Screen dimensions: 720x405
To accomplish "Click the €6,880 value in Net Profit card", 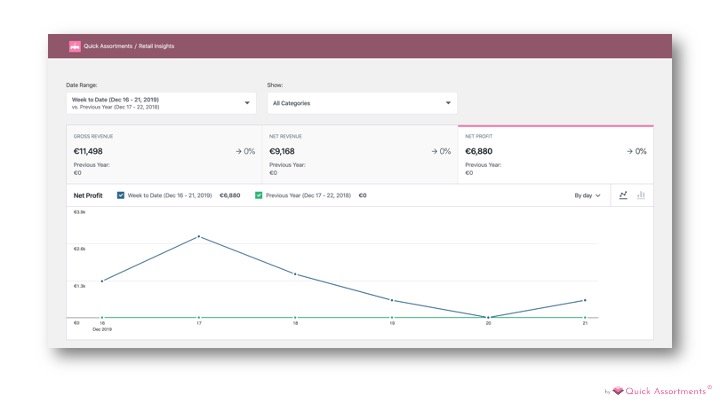I will click(479, 151).
